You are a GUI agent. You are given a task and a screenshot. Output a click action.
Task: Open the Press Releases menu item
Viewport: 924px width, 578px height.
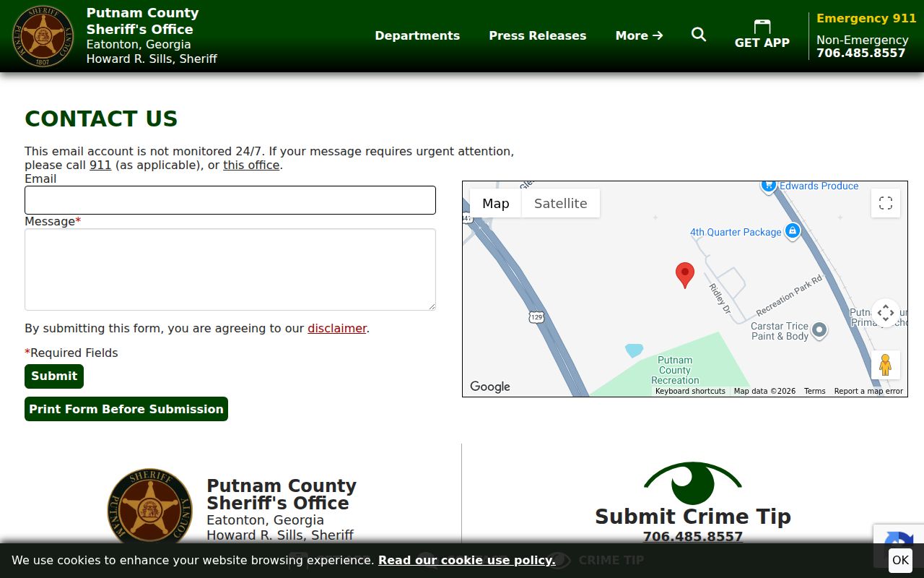(x=538, y=35)
